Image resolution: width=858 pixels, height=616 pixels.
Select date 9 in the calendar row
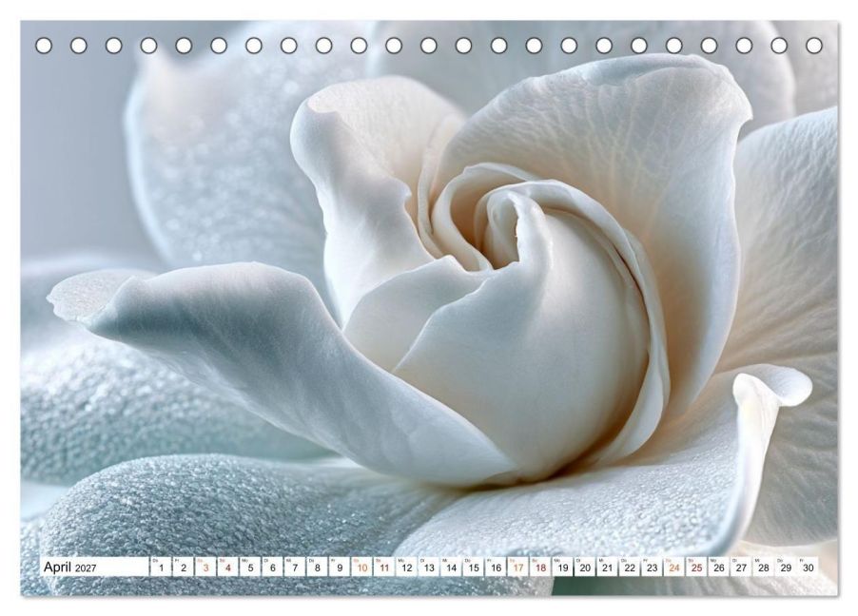tap(340, 567)
